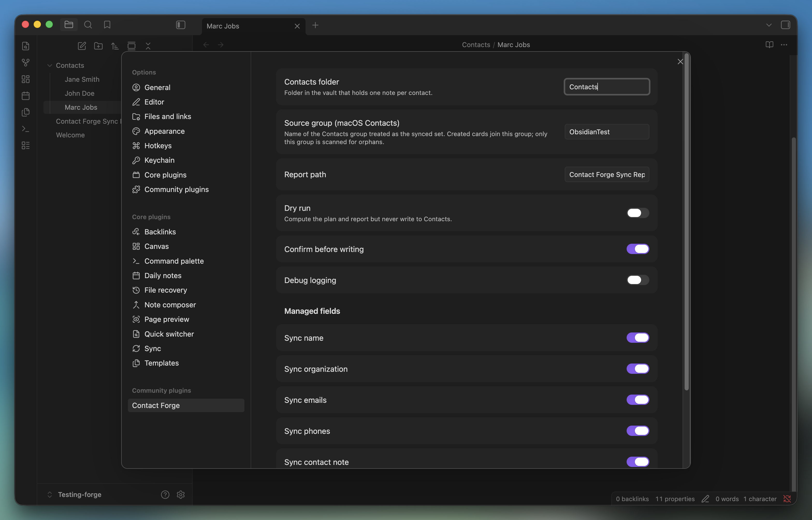Open Templates plugin settings
The height and width of the screenshot is (520, 812).
(186, 363)
